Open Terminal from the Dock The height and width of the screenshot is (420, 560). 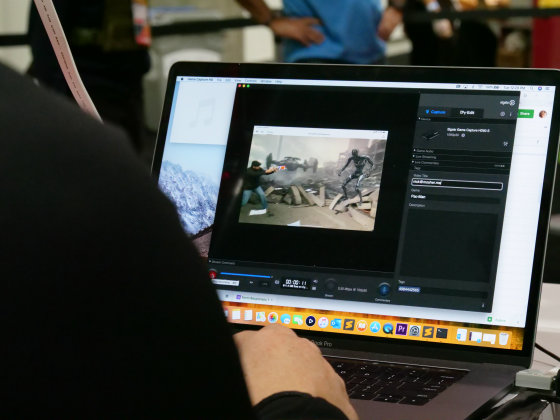(442, 333)
